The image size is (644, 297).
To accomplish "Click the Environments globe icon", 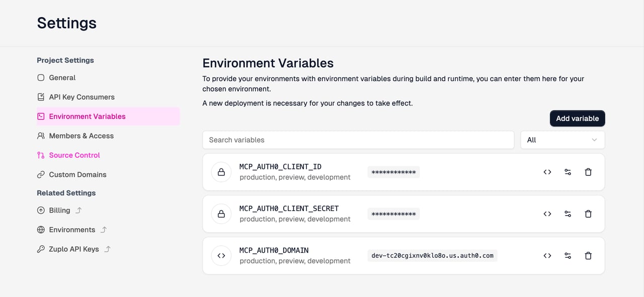I will [x=41, y=230].
